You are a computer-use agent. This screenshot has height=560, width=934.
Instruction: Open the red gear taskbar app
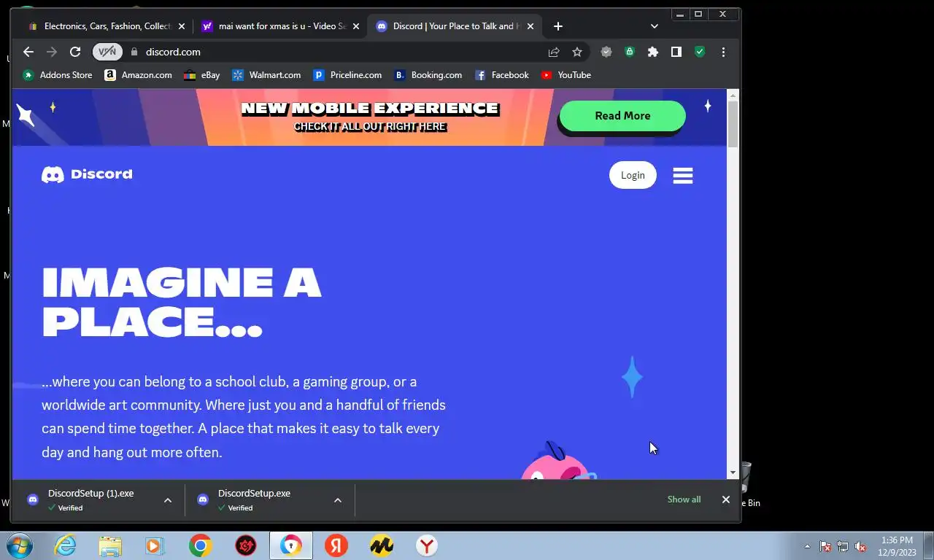246,545
